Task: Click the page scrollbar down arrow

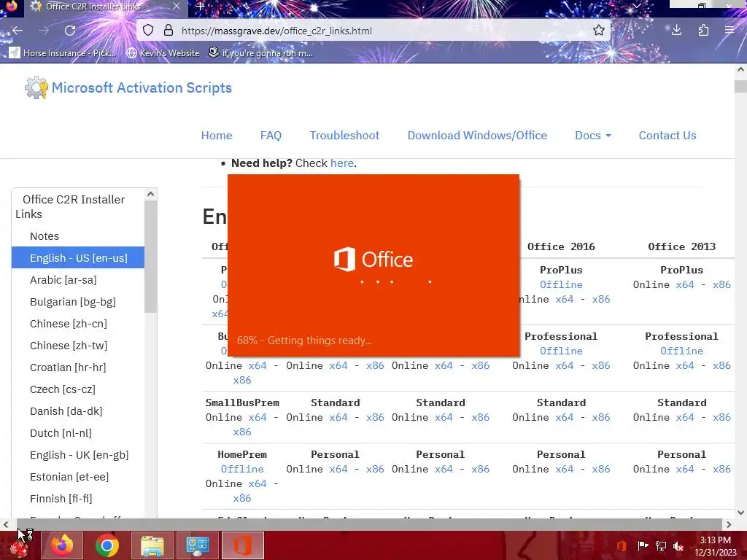Action: point(740,513)
